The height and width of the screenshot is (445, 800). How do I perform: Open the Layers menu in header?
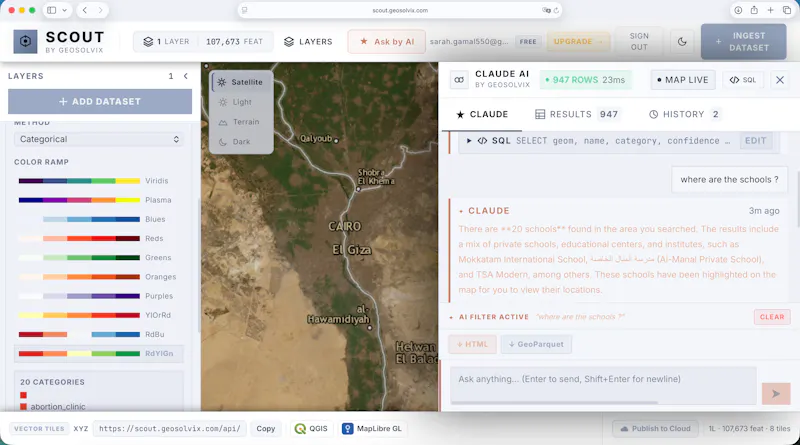(308, 42)
